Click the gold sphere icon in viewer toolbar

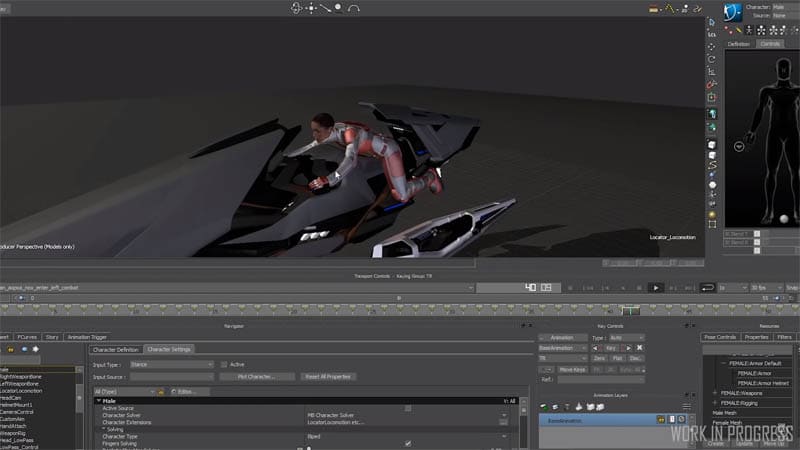point(712,215)
